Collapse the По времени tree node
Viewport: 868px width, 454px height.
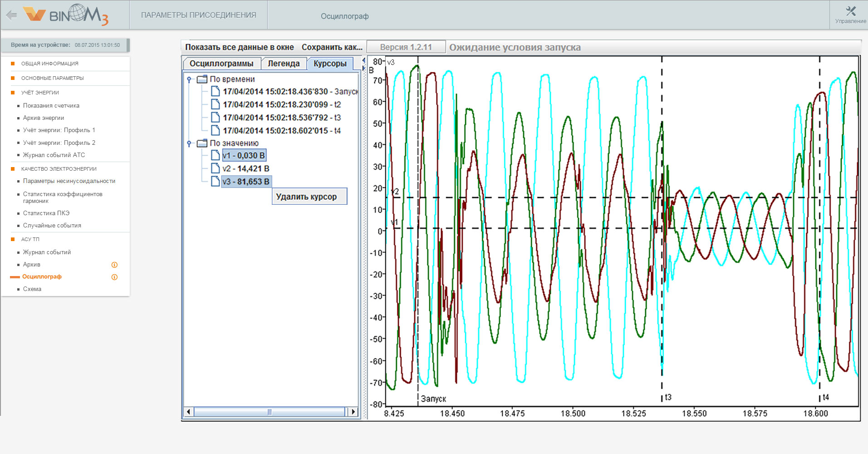(189, 79)
